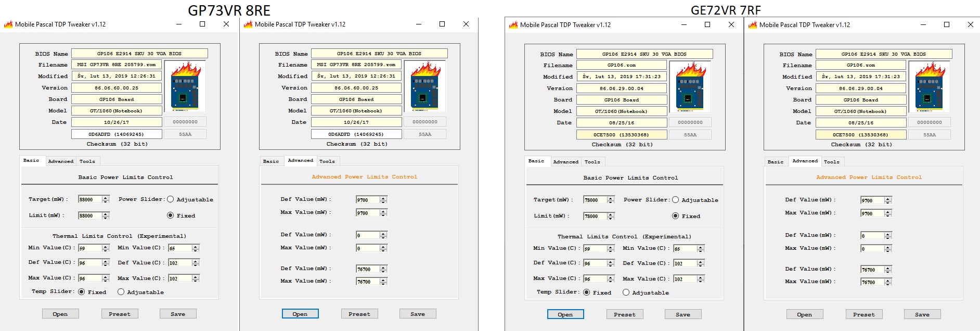
Task: Select the Adjustable Power Slider radio in the GP73VR Basic window
Action: (x=170, y=199)
